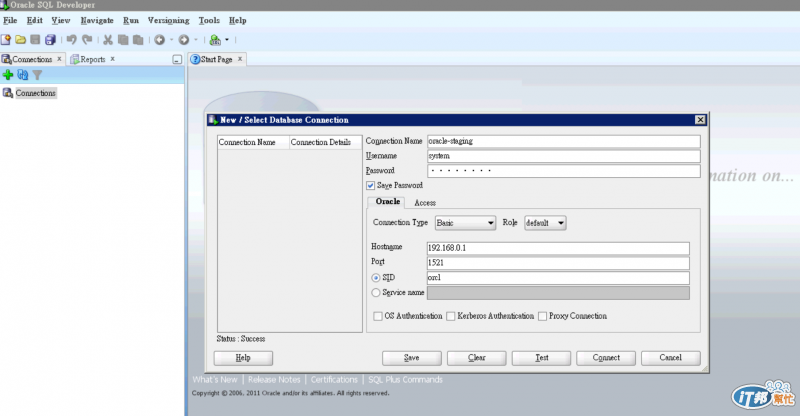Open the Run menu
Image resolution: width=800 pixels, height=416 pixels.
131,20
